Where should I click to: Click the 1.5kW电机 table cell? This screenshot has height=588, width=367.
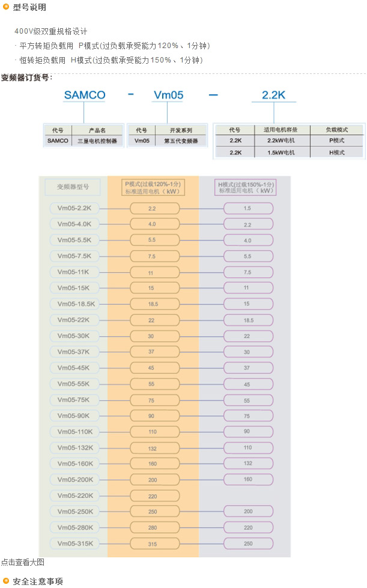[281, 153]
